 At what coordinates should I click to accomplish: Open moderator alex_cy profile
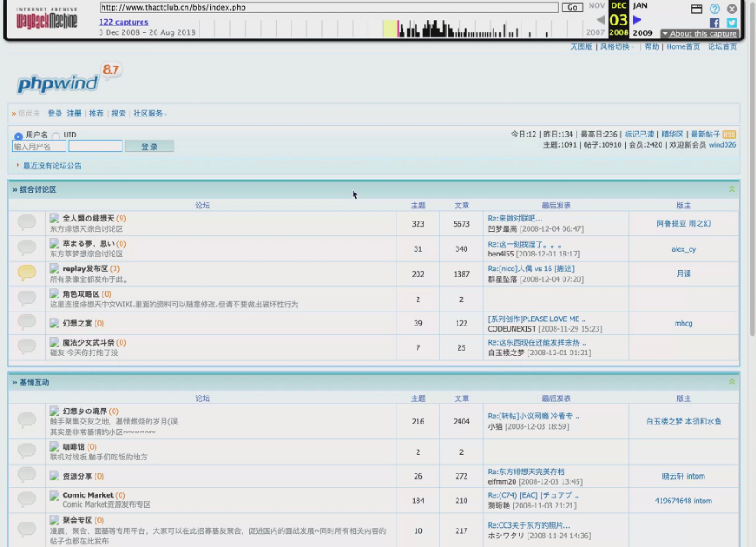tap(683, 249)
